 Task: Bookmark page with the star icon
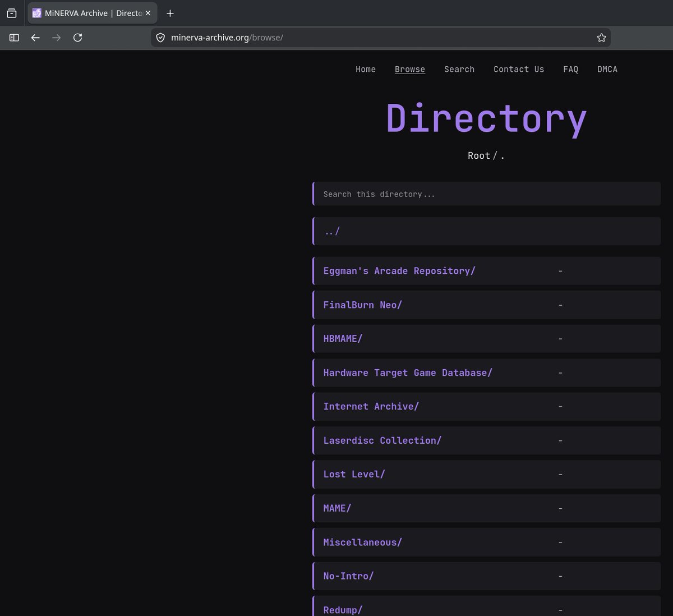coord(601,38)
